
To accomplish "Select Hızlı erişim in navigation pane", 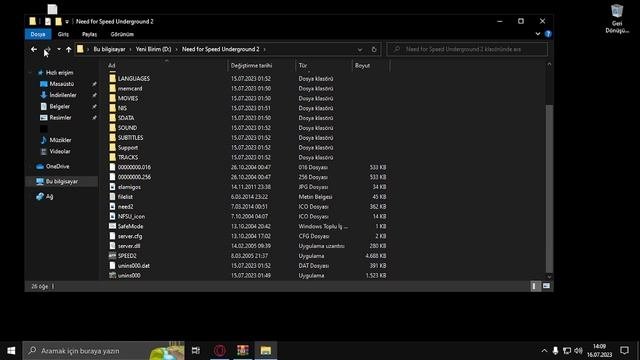I will 60,73.
